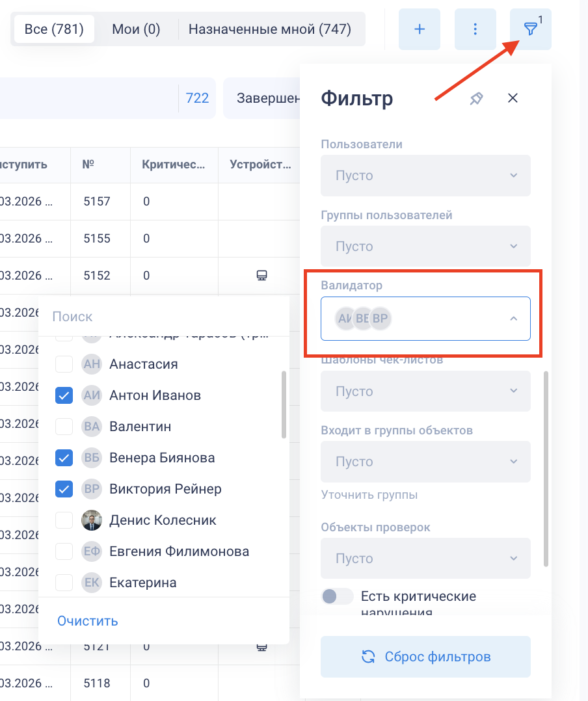Image resolution: width=588 pixels, height=701 pixels.
Task: Click the Очистить link
Action: pos(88,620)
